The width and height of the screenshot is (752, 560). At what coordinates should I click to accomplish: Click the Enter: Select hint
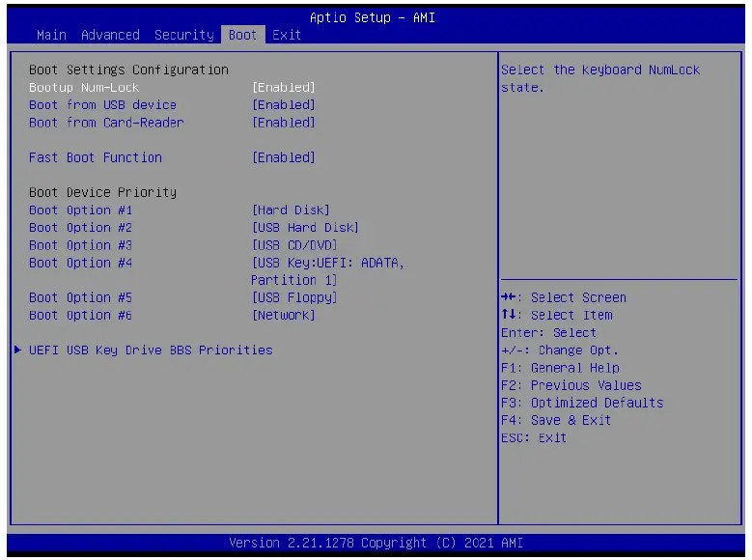(x=548, y=333)
